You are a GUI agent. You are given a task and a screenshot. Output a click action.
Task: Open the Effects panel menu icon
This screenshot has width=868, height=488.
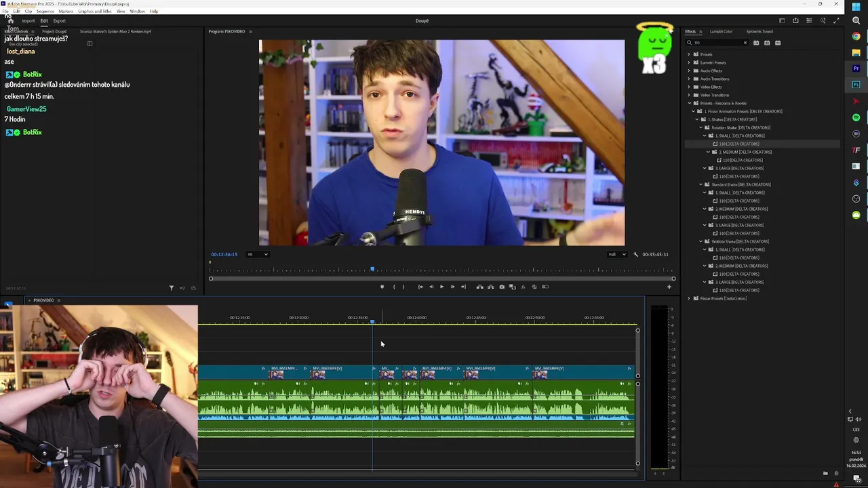point(701,31)
